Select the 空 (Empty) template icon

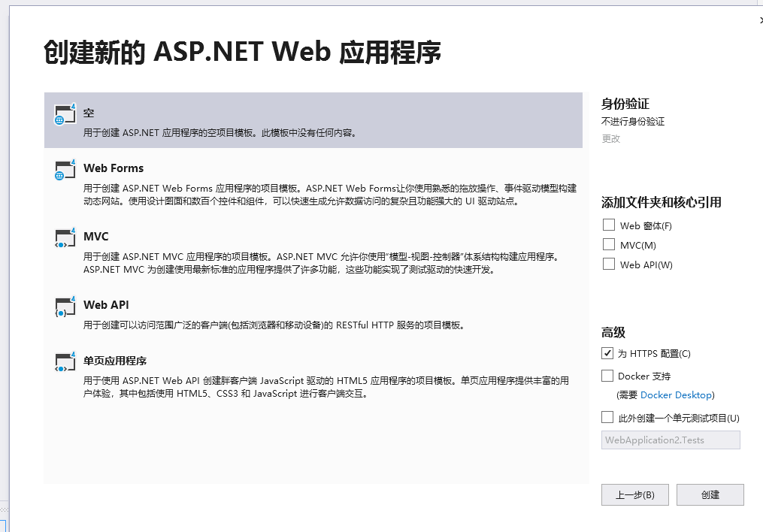(x=65, y=113)
